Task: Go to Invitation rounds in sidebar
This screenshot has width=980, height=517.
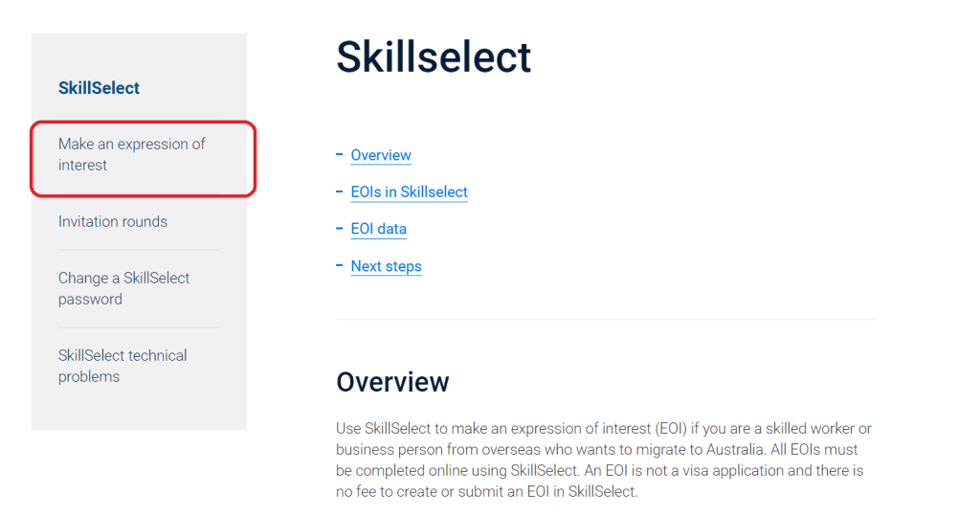Action: pyautogui.click(x=113, y=221)
